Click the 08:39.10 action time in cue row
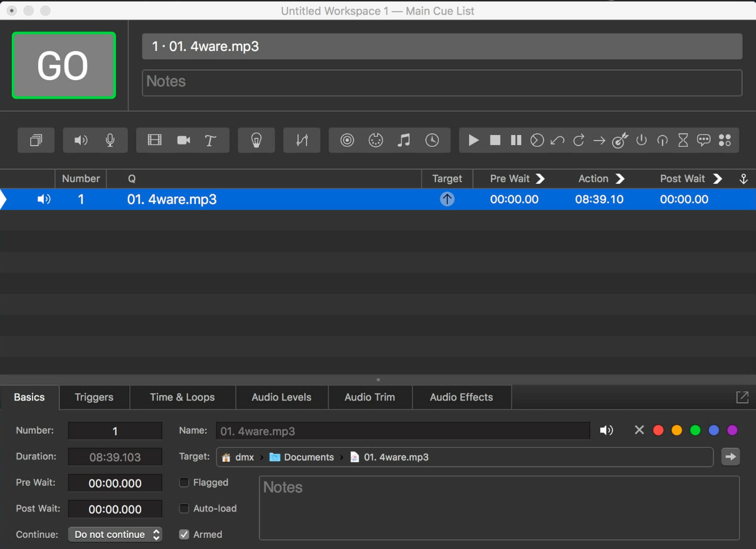 coord(599,199)
